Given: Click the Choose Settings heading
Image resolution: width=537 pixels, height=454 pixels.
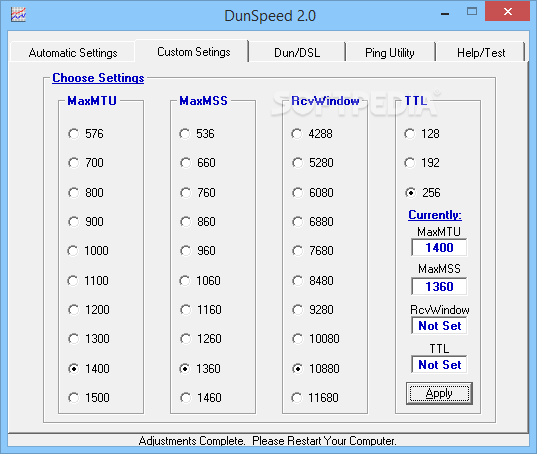Looking at the screenshot, I should pyautogui.click(x=98, y=78).
